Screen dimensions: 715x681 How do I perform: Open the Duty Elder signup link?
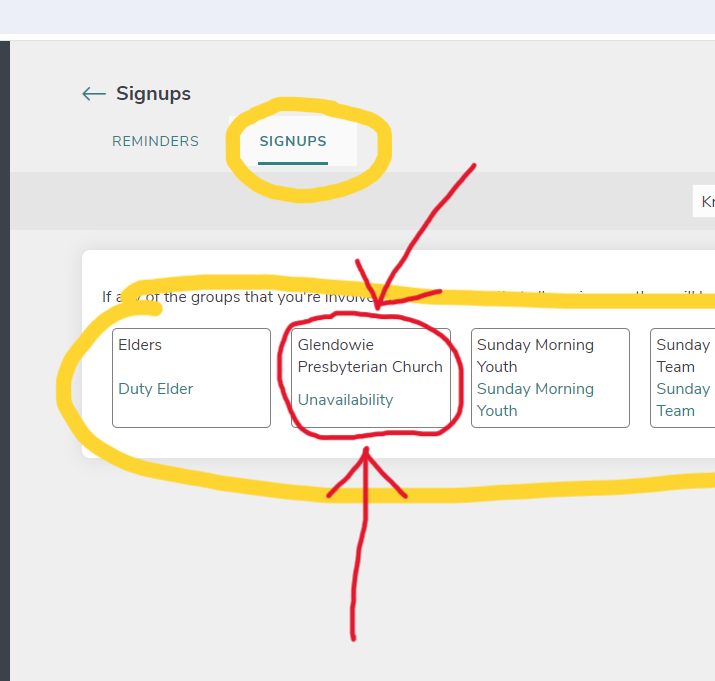(156, 389)
